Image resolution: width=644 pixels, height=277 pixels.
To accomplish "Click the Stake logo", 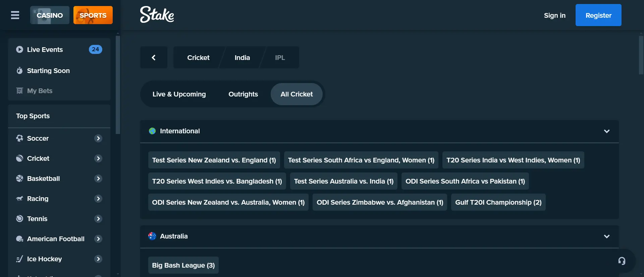I will [x=157, y=15].
